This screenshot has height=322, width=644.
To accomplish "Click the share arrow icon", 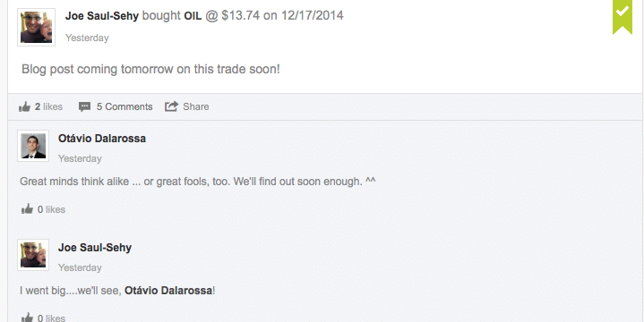I will click(x=171, y=106).
